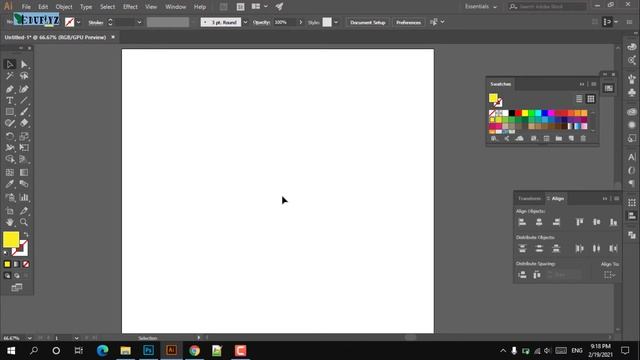Image resolution: width=640 pixels, height=360 pixels.
Task: Select the Paintbrush tool
Action: point(24,112)
